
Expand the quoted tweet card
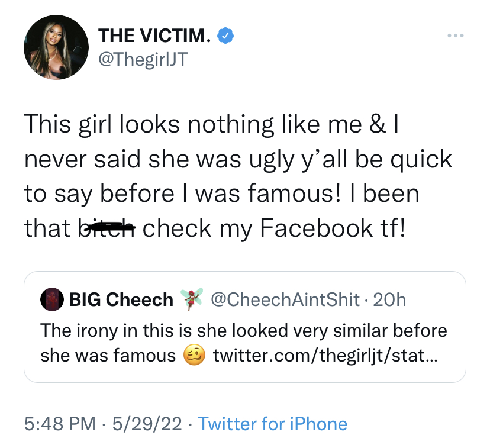245,325
